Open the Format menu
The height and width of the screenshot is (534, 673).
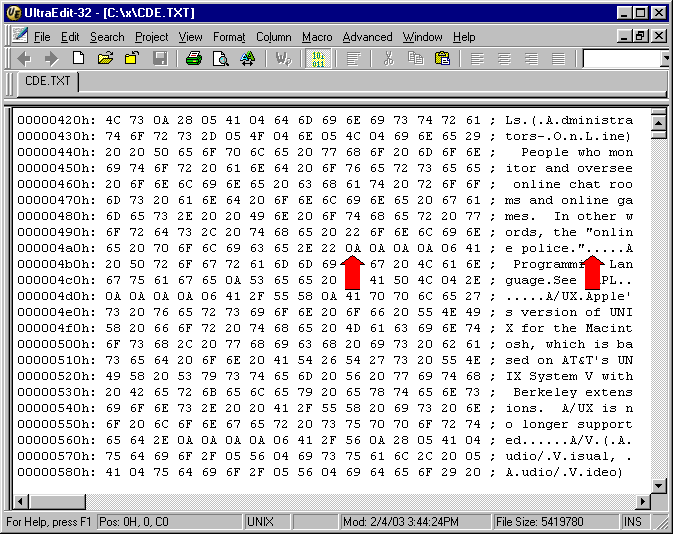tap(229, 37)
